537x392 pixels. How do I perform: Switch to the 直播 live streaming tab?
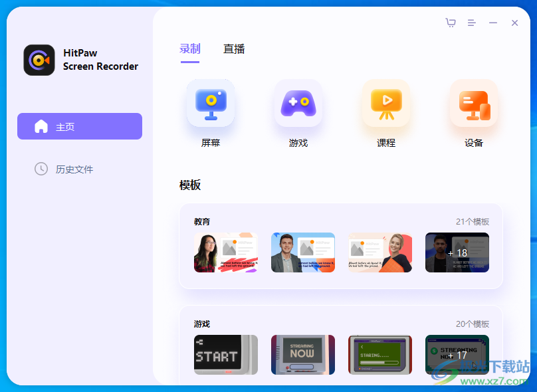[234, 49]
